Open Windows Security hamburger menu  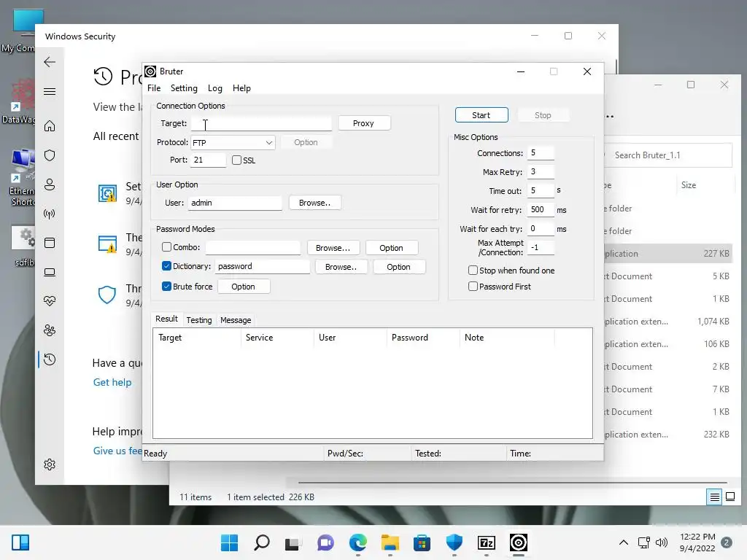(x=50, y=91)
